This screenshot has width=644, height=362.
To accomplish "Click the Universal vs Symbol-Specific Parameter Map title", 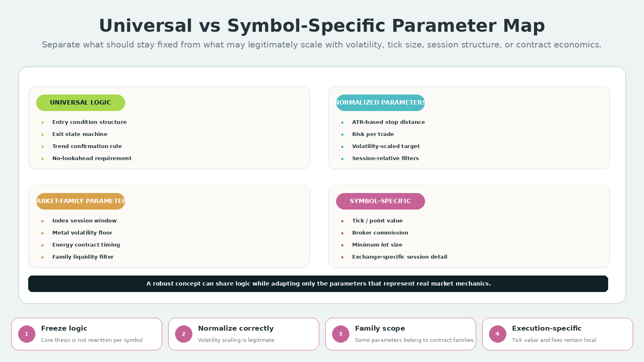I will (322, 26).
